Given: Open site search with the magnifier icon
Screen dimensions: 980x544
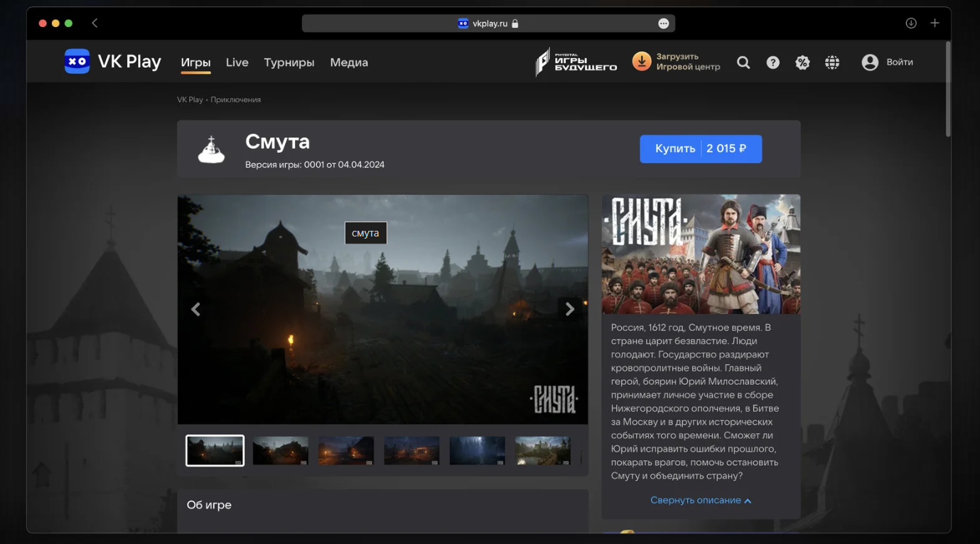Looking at the screenshot, I should [743, 62].
